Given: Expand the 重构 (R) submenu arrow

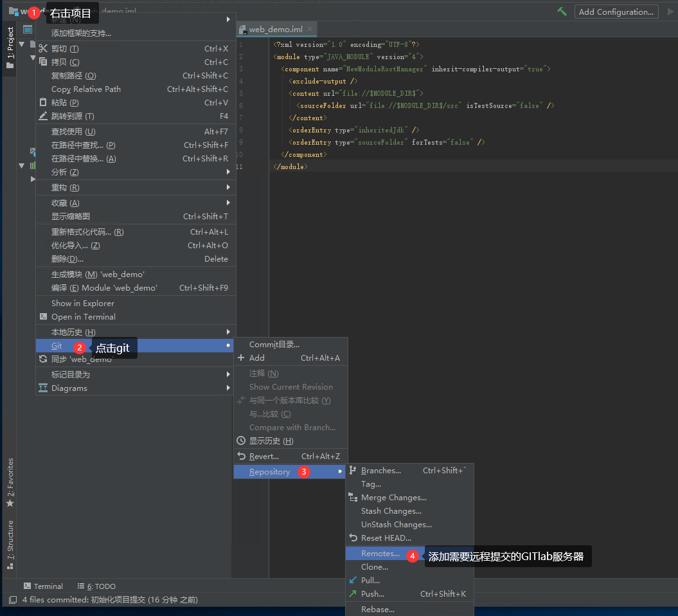Looking at the screenshot, I should pyautogui.click(x=228, y=187).
